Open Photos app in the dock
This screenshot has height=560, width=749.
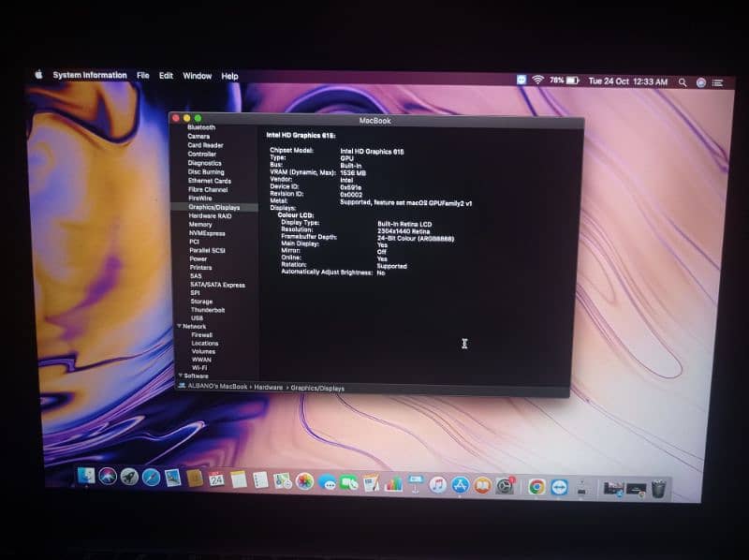(304, 481)
